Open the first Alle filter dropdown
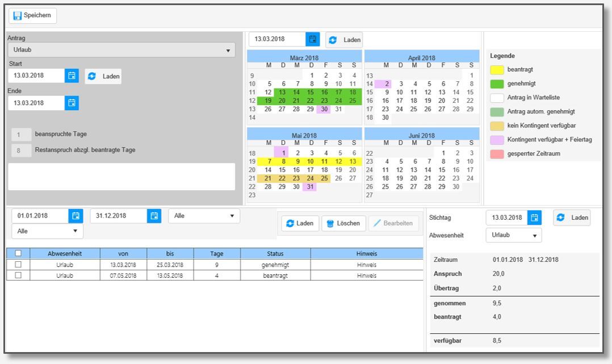Screen dimensions: 612x364 point(204,216)
